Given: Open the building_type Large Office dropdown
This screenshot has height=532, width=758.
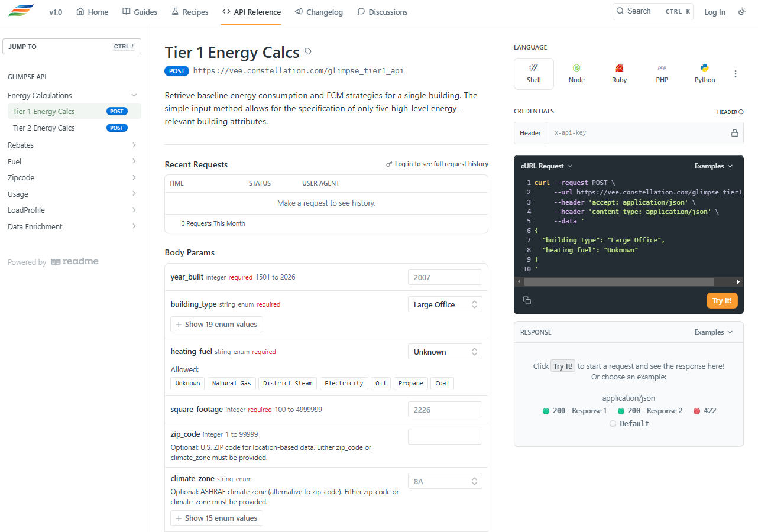Looking at the screenshot, I should [445, 304].
